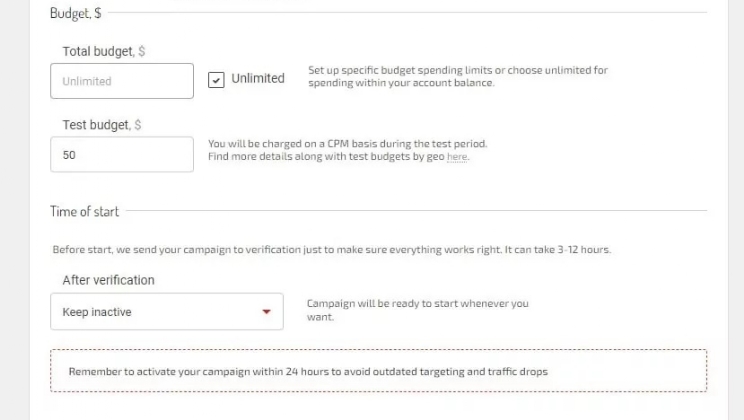The width and height of the screenshot is (744, 420).
Task: Focus the Total budget input field
Action: click(x=121, y=81)
